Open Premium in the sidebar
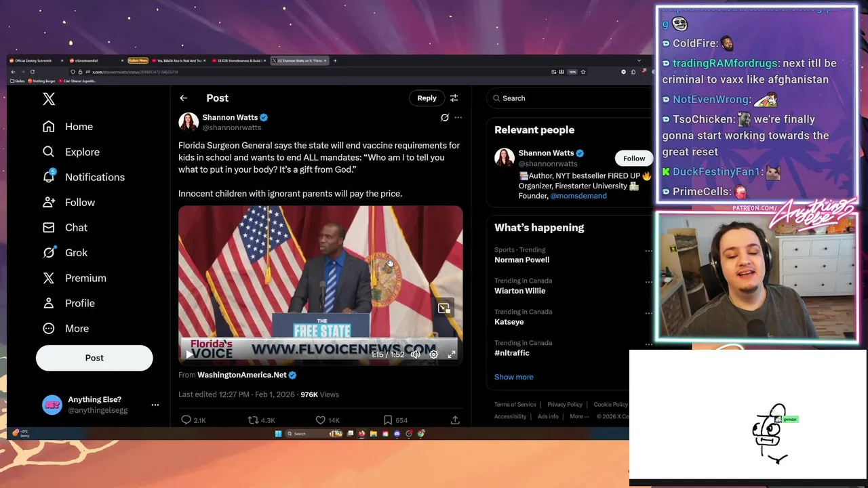The height and width of the screenshot is (488, 868). tap(75, 278)
